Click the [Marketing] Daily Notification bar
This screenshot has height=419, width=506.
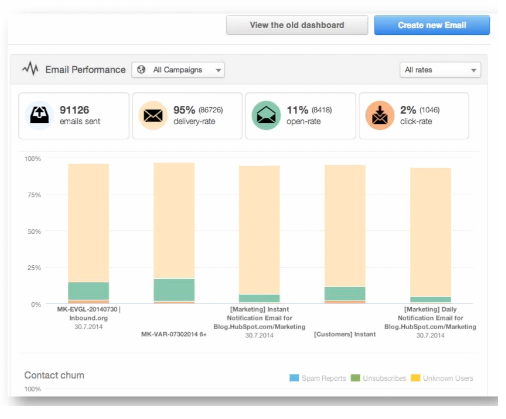tap(430, 236)
